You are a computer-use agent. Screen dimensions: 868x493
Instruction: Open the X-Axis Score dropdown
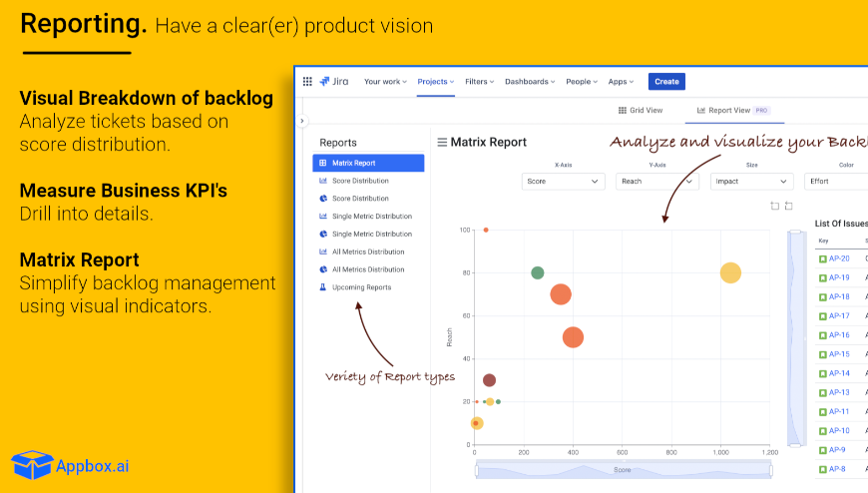(563, 182)
